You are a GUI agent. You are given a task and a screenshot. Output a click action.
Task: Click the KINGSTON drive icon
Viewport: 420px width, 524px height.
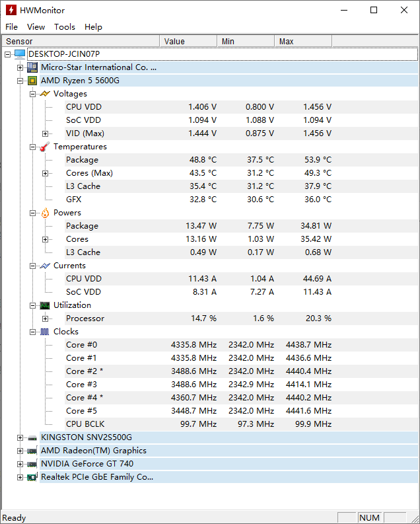pyautogui.click(x=32, y=437)
